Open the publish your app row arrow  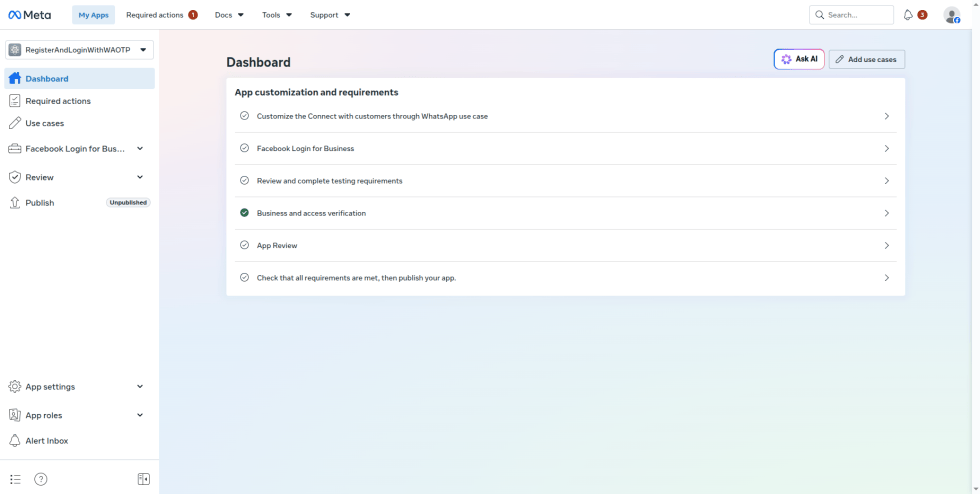[886, 278]
